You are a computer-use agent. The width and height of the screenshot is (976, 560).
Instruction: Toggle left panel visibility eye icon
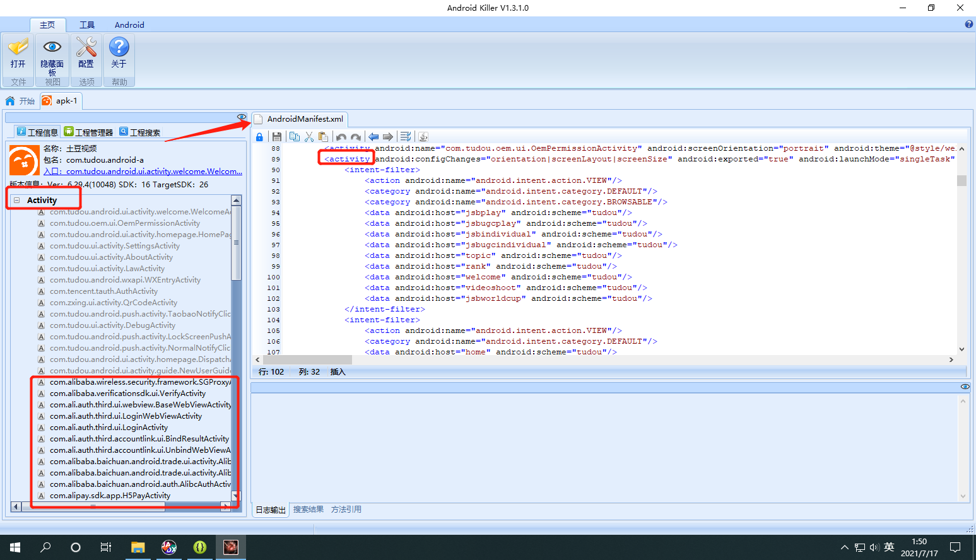coord(242,117)
